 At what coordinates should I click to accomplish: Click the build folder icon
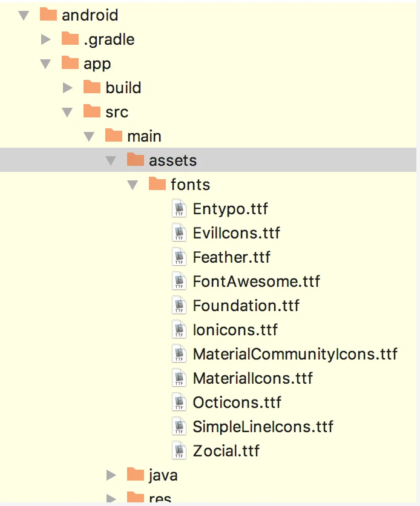point(92,87)
